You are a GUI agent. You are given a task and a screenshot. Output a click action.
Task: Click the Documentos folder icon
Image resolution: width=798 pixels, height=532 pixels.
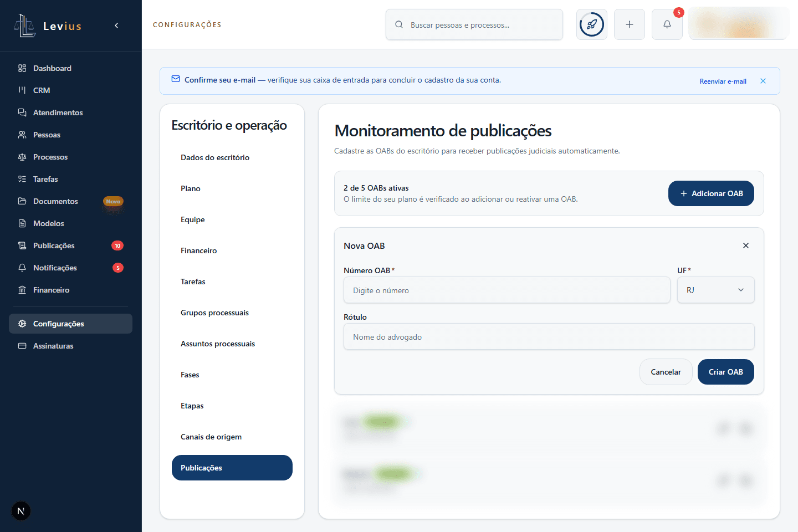click(22, 201)
